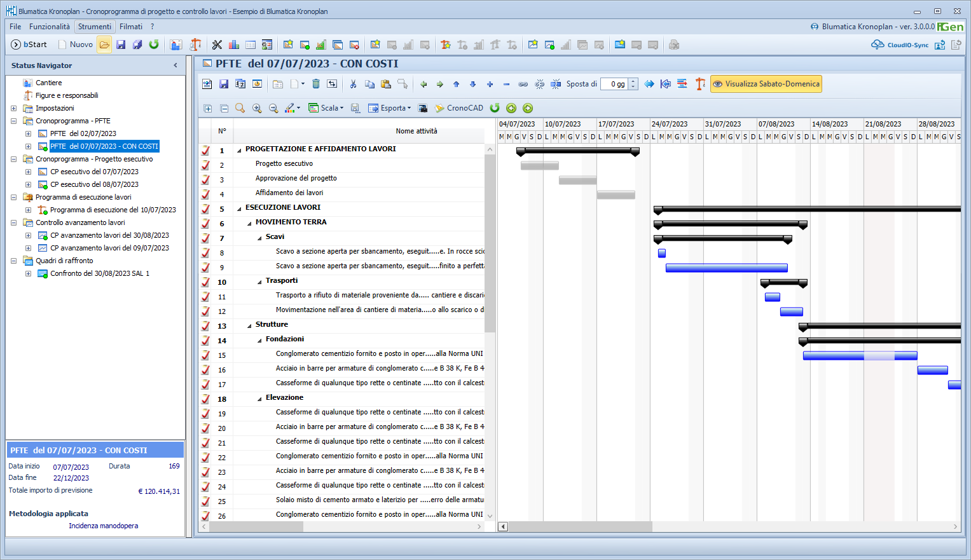The height and width of the screenshot is (560, 971).
Task: Cut selection with scissors icon
Action: point(354,84)
